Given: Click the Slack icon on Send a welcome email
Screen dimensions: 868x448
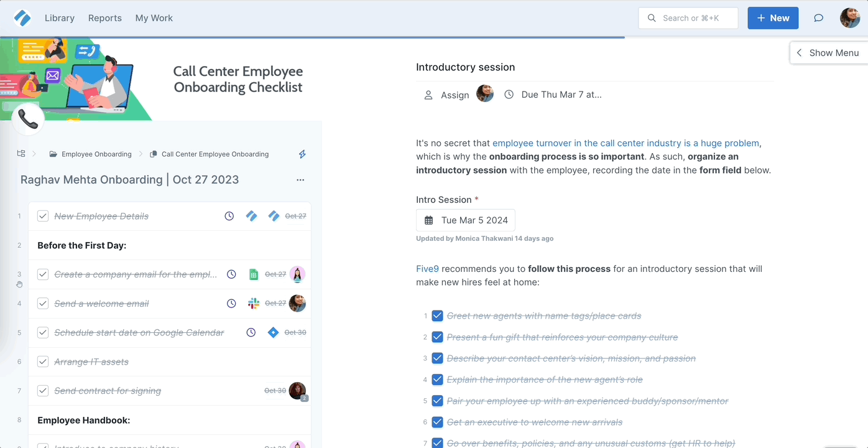Looking at the screenshot, I should click(x=254, y=304).
